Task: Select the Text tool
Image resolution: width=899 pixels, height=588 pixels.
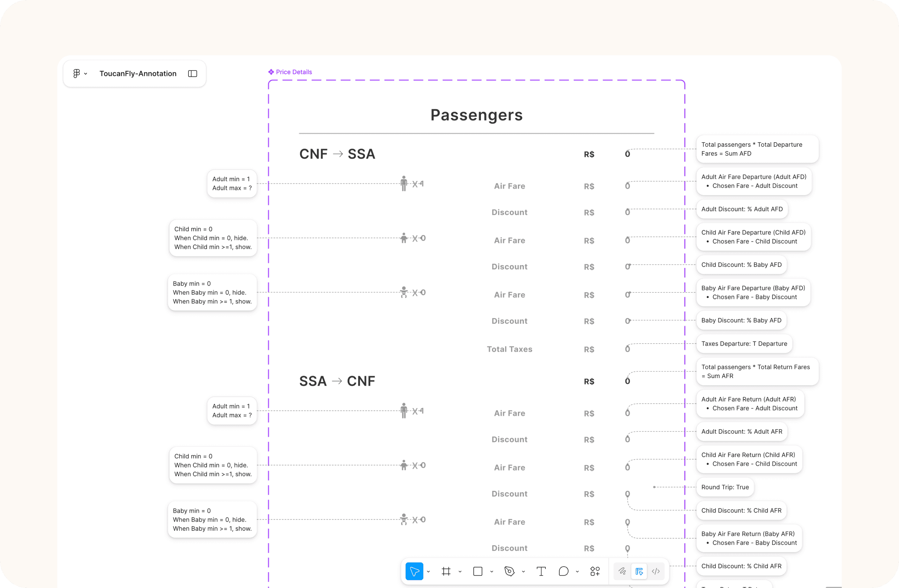Action: click(x=541, y=571)
